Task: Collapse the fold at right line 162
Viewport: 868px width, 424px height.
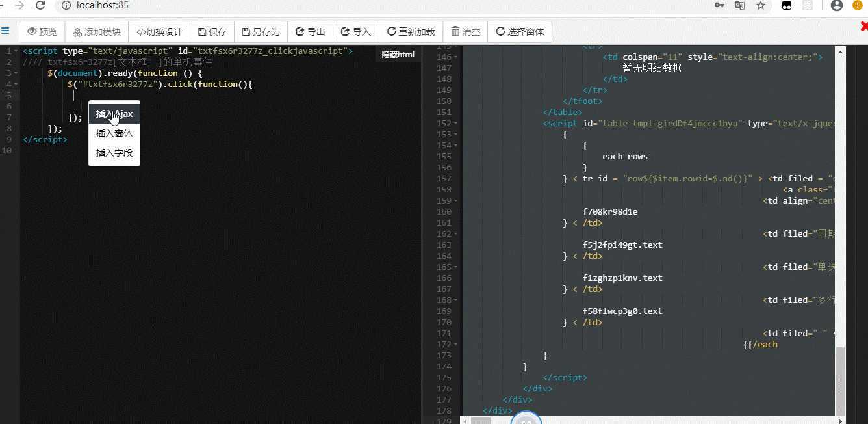Action: coord(456,234)
